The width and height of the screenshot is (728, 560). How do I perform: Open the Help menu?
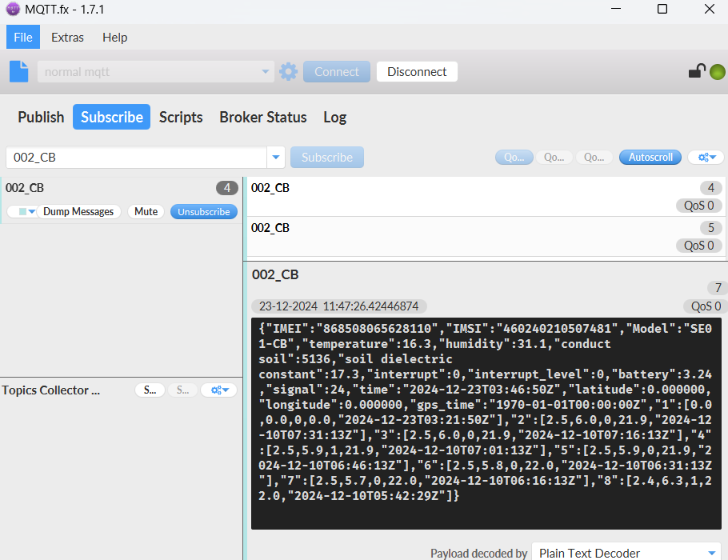pos(115,37)
